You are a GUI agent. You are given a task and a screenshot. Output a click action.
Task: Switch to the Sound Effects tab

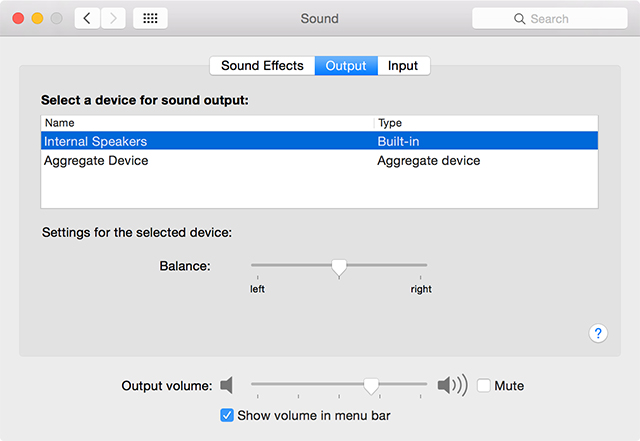click(x=262, y=66)
